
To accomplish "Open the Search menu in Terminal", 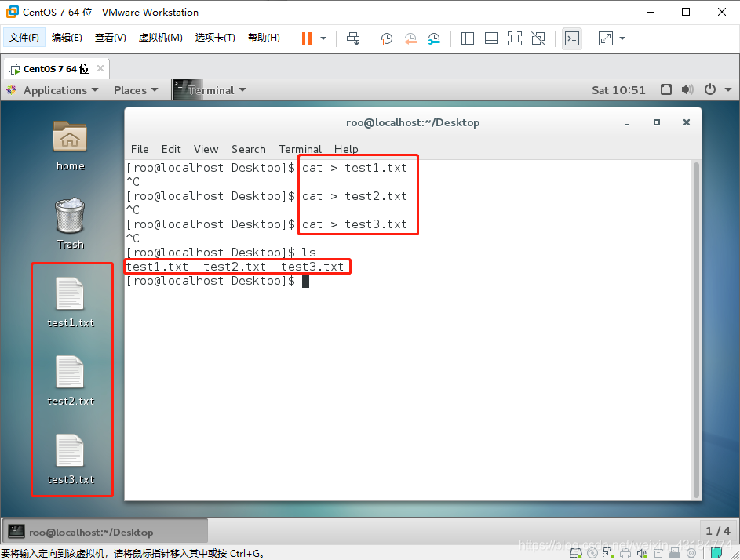I will [x=248, y=149].
